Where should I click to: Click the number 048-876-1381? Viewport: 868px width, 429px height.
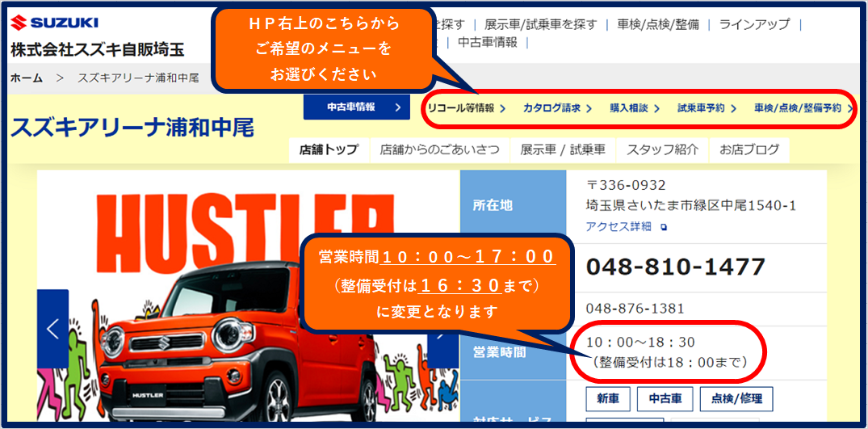[x=635, y=309]
